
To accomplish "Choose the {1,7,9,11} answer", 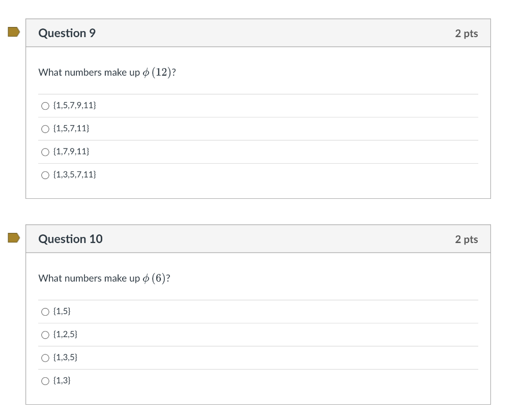I will pyautogui.click(x=45, y=152).
